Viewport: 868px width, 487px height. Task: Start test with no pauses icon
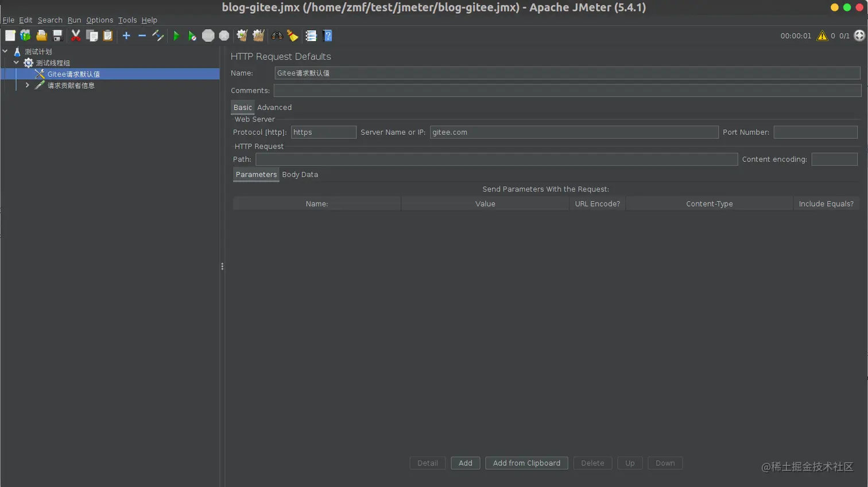192,36
